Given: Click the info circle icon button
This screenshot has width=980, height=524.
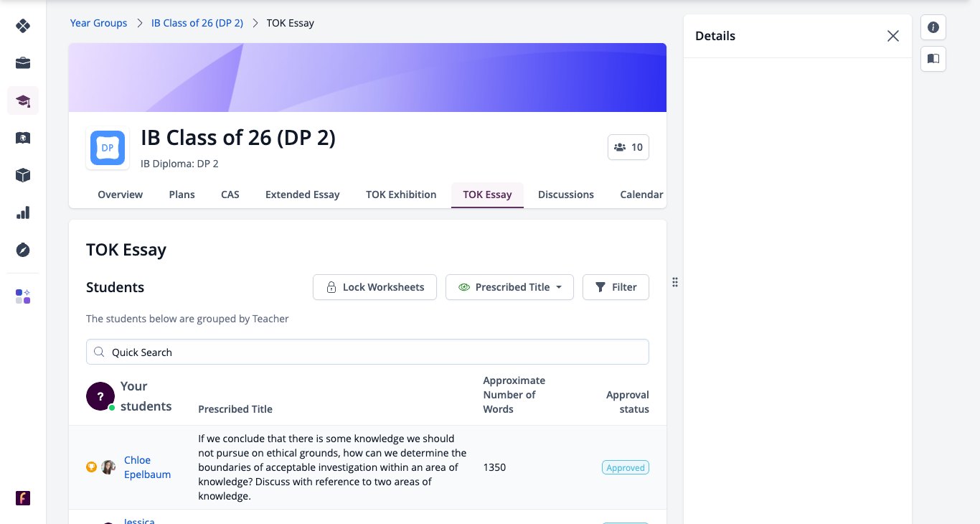Looking at the screenshot, I should pyautogui.click(x=933, y=27).
